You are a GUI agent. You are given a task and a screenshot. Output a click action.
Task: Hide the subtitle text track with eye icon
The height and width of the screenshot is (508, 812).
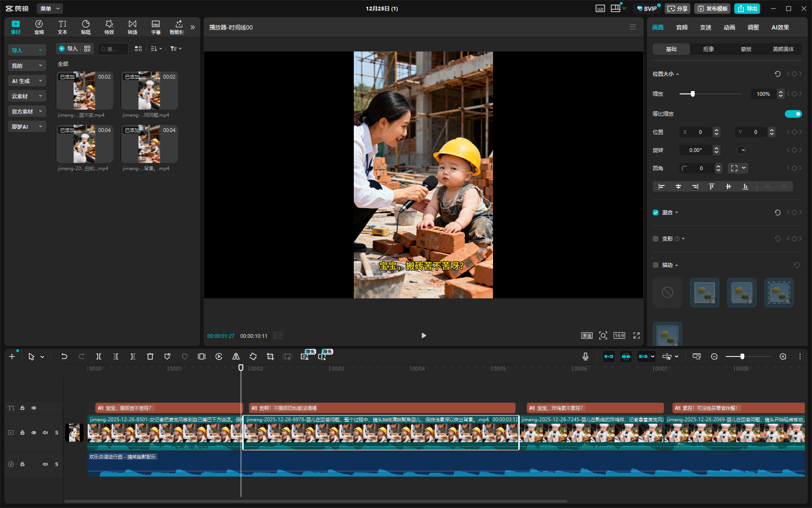(x=34, y=408)
